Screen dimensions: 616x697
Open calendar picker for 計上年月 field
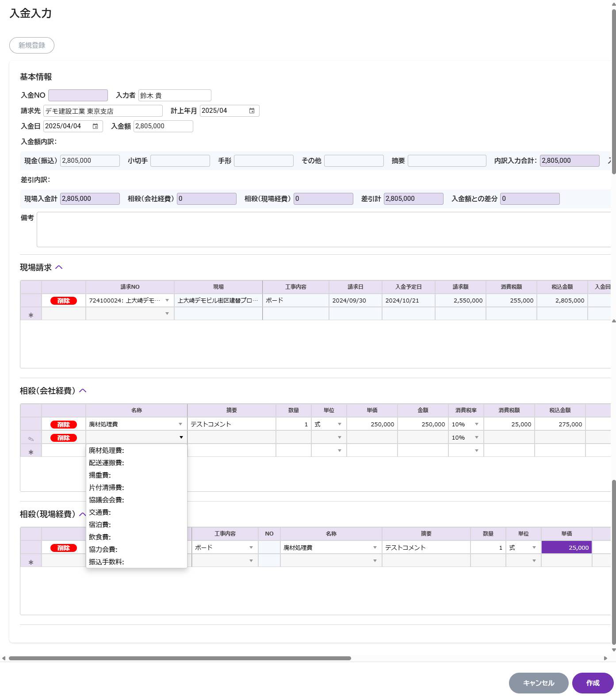tap(252, 111)
